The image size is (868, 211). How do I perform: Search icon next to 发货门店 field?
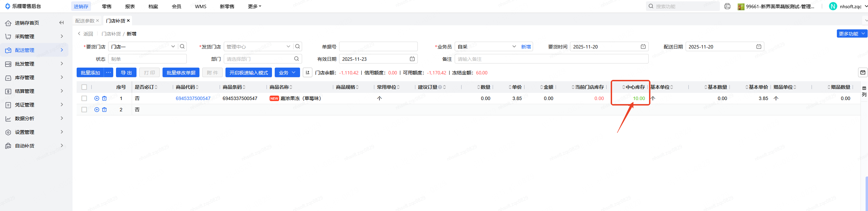tap(298, 46)
